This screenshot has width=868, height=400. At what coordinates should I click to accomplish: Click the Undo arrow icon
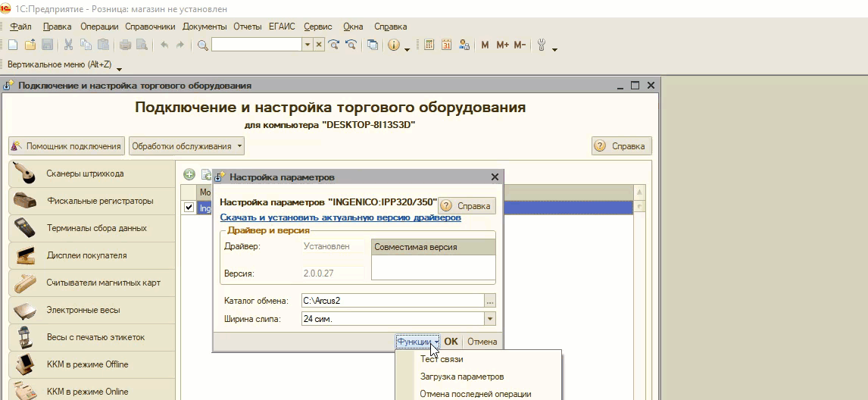point(164,45)
